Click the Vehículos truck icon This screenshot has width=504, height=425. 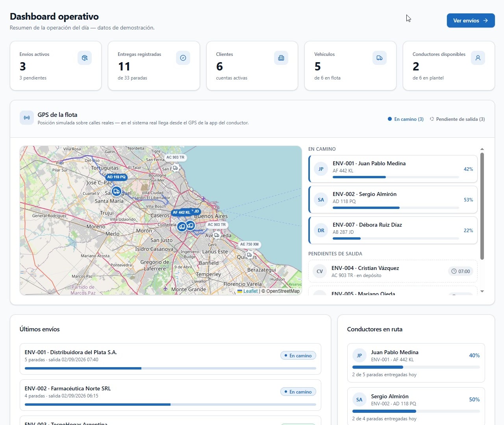380,58
